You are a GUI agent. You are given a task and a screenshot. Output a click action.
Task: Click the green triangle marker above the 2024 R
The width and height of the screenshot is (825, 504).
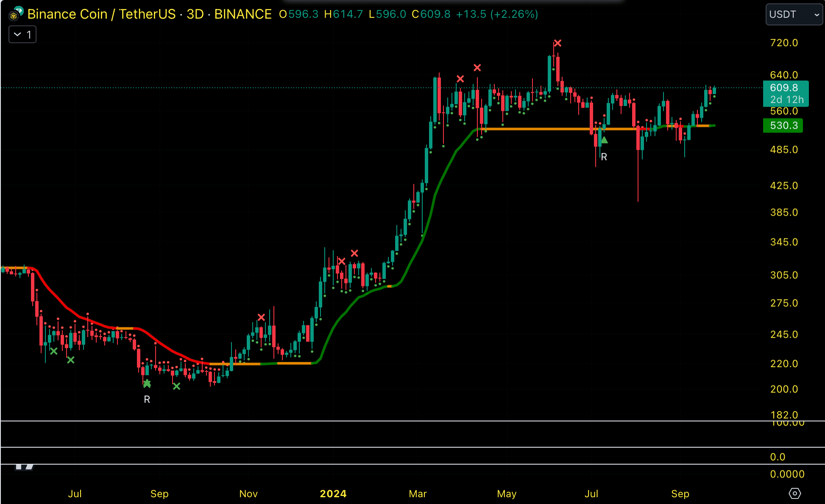(x=604, y=140)
